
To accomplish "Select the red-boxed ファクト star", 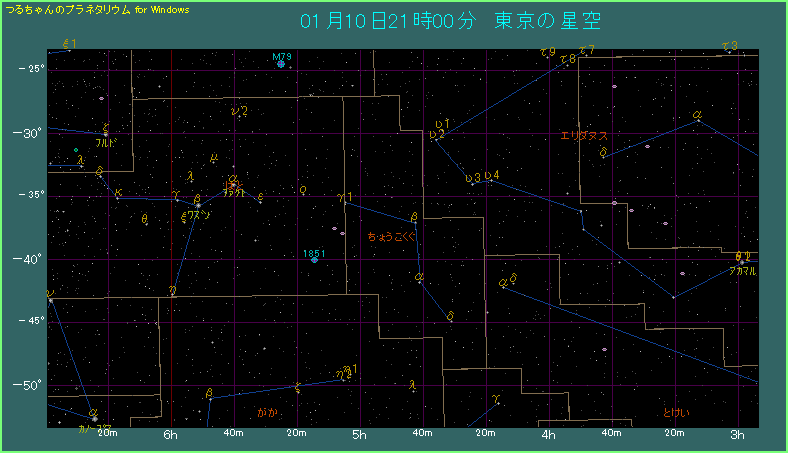I will (x=233, y=185).
